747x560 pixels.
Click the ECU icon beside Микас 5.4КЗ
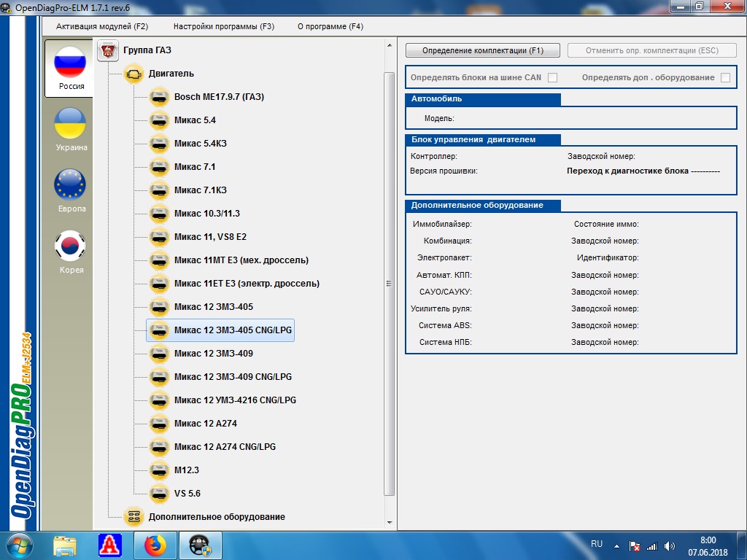[159, 144]
